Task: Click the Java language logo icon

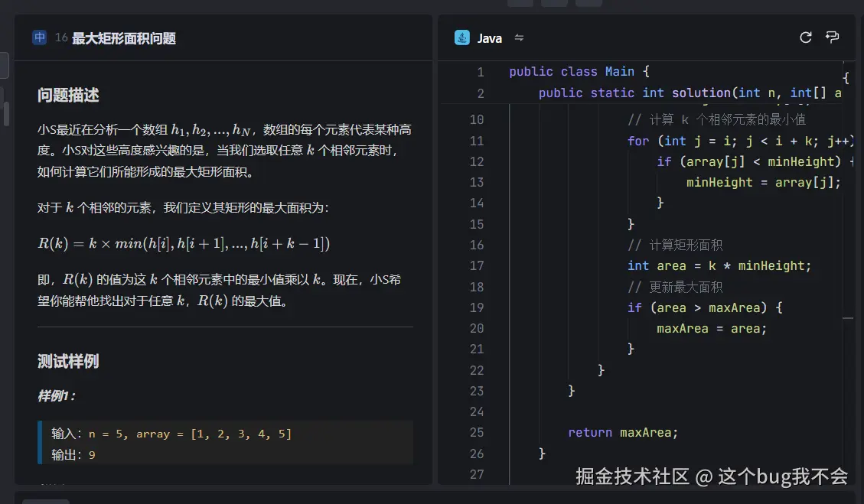Action: 462,37
